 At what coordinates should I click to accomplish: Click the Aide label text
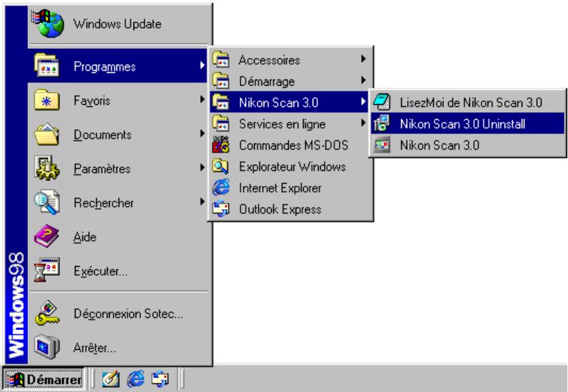[x=84, y=237]
